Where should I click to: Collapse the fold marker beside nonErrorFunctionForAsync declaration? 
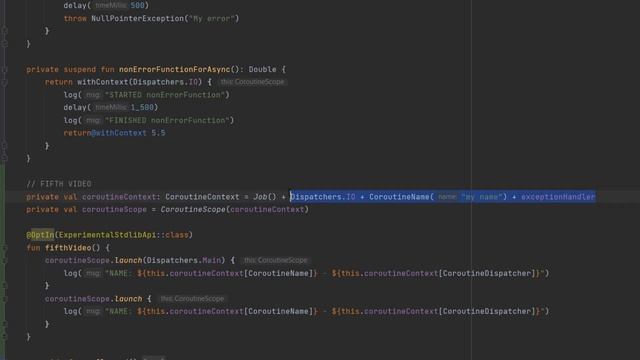click(4, 70)
